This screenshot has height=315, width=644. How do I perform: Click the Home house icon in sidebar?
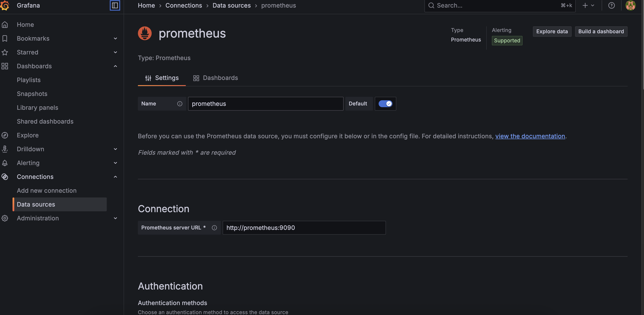coord(5,24)
